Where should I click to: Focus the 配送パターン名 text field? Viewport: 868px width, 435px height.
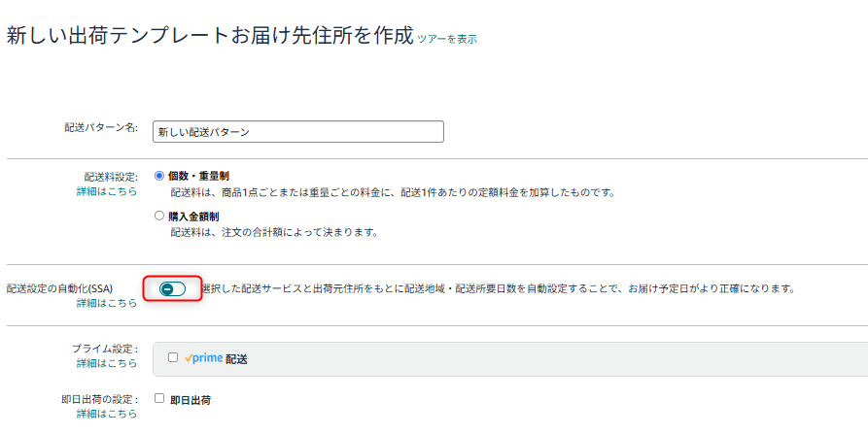coord(298,131)
